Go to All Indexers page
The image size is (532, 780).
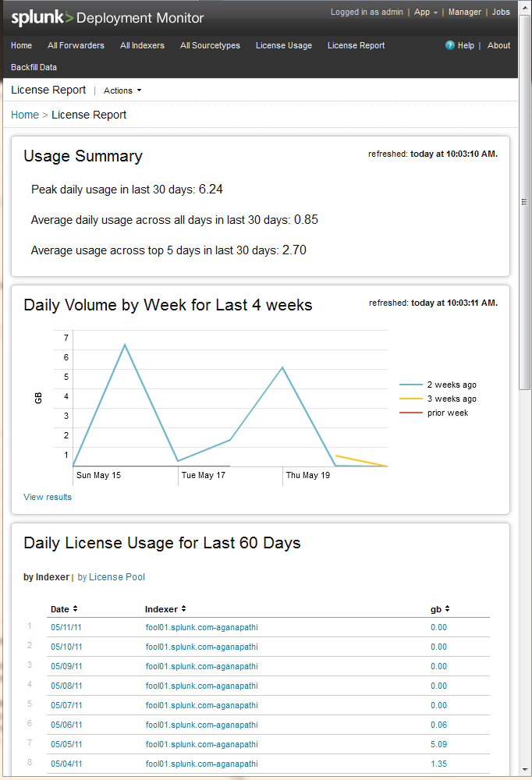point(142,45)
